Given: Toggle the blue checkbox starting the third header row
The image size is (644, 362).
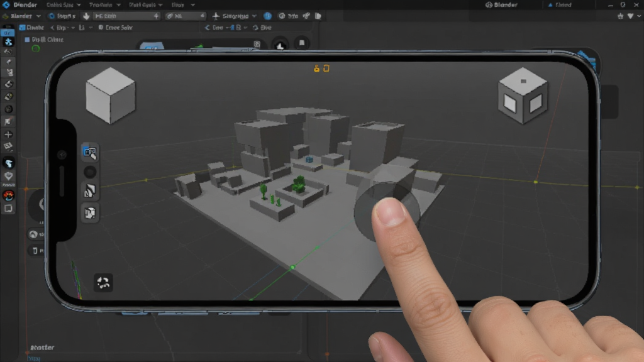Looking at the screenshot, I should [22, 28].
